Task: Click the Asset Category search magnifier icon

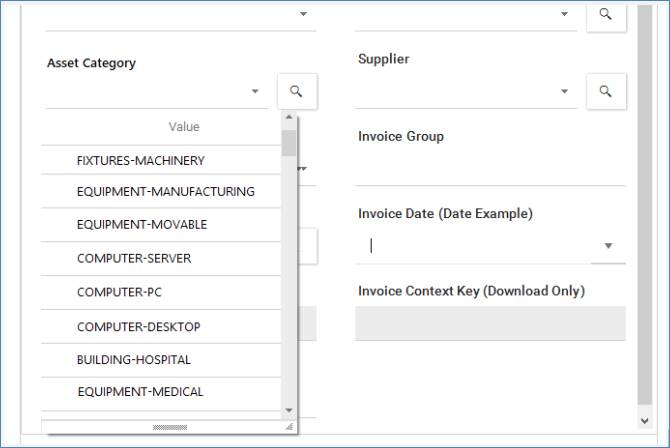Action: pyautogui.click(x=297, y=91)
